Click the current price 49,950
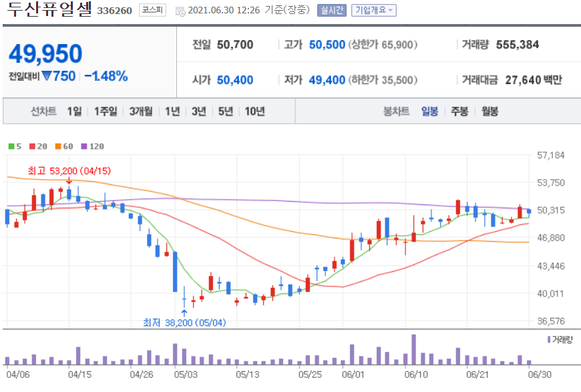The height and width of the screenshot is (392, 581). (x=45, y=53)
